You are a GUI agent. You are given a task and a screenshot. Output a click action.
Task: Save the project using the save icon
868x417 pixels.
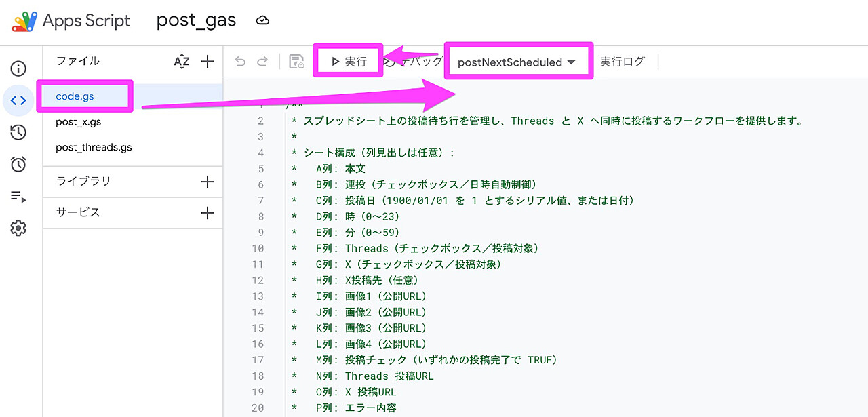click(x=296, y=61)
